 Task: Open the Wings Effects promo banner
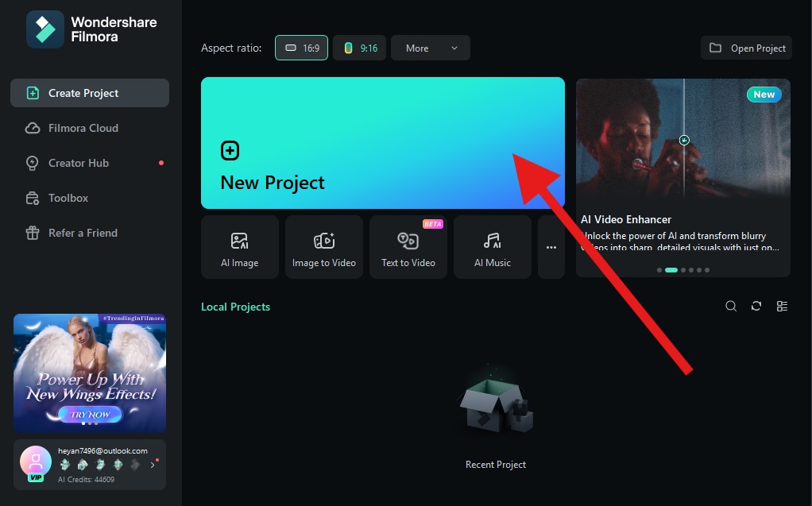(x=90, y=373)
